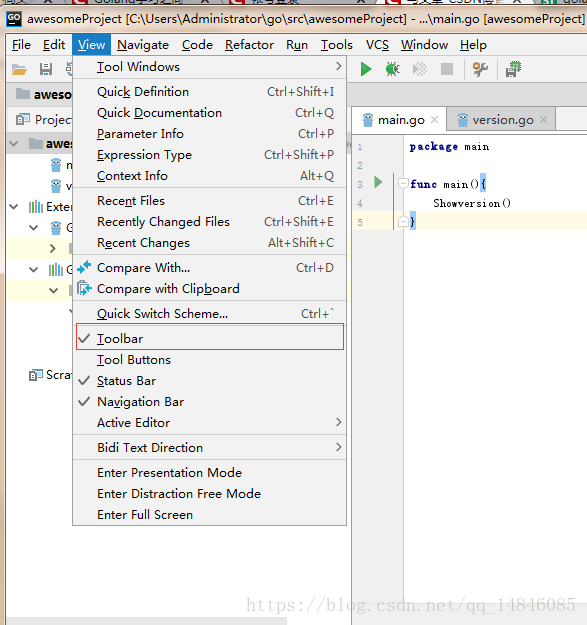Open settings via the wrench icon

(480, 69)
